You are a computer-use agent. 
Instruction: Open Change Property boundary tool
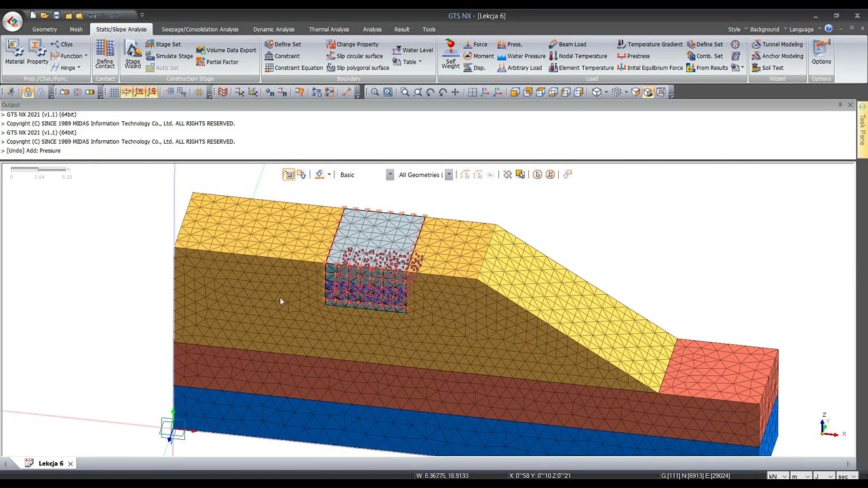click(352, 44)
